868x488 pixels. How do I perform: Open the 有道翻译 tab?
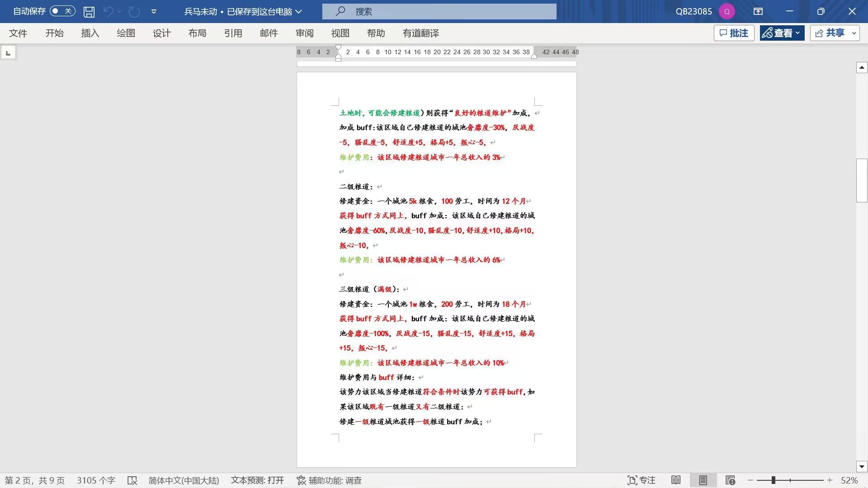pyautogui.click(x=420, y=33)
